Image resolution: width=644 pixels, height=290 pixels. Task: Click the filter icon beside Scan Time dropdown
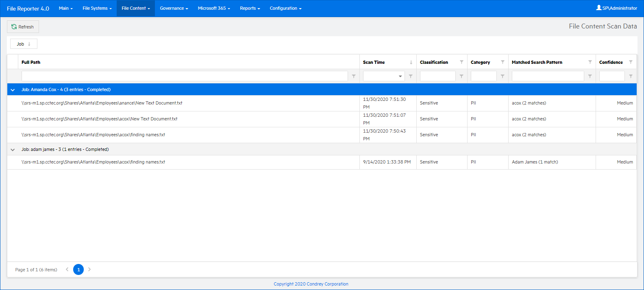click(411, 76)
